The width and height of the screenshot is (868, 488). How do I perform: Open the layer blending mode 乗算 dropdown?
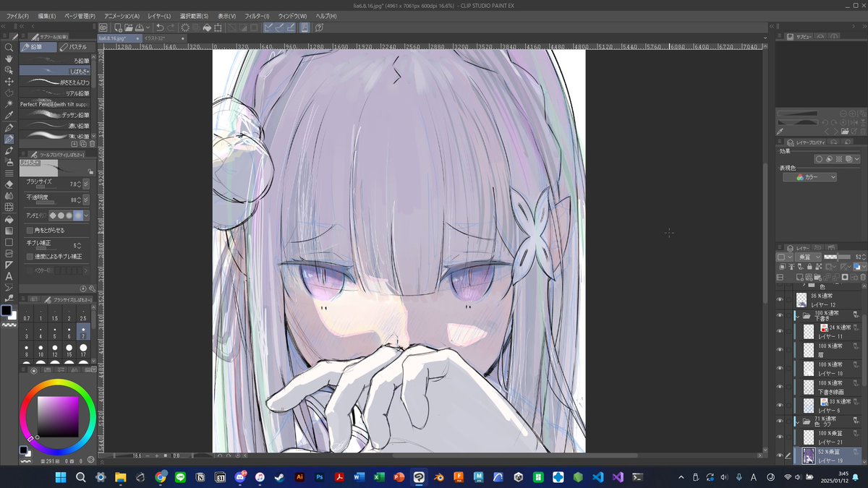coord(807,257)
